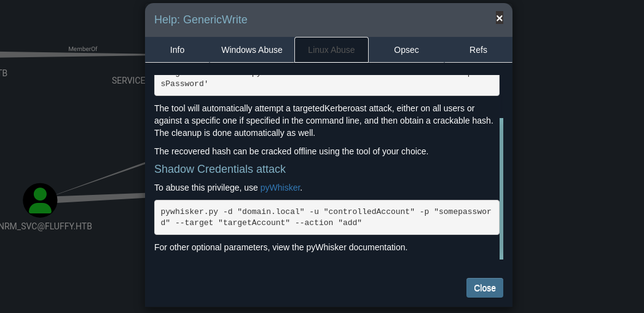Go to the Opsec tab
The width and height of the screenshot is (644, 313).
click(406, 50)
